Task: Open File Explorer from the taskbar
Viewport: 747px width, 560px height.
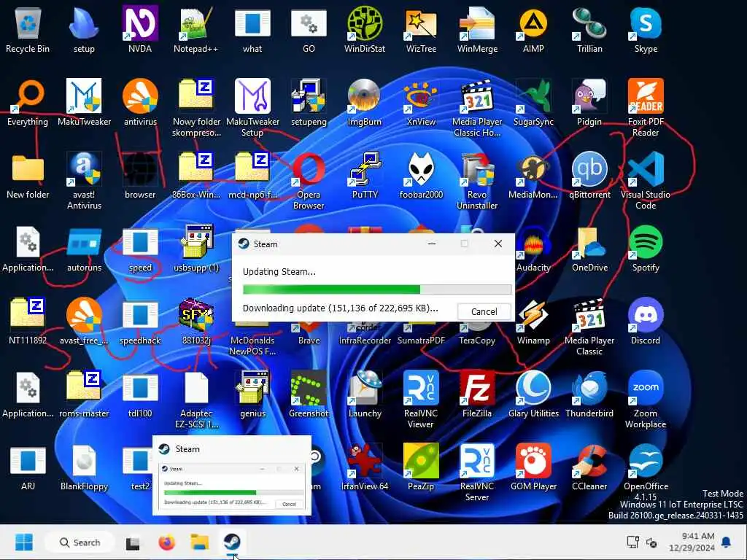Action: 200,542
